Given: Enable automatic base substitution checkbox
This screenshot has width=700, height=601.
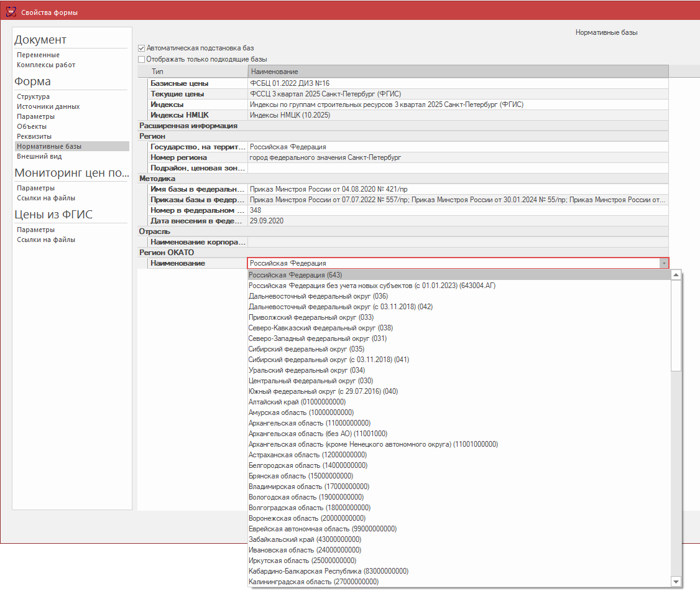Looking at the screenshot, I should click(x=142, y=48).
